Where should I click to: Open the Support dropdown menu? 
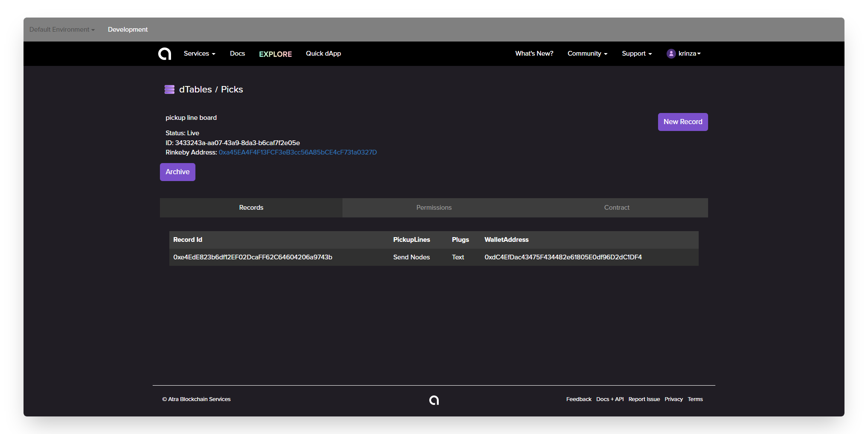637,54
